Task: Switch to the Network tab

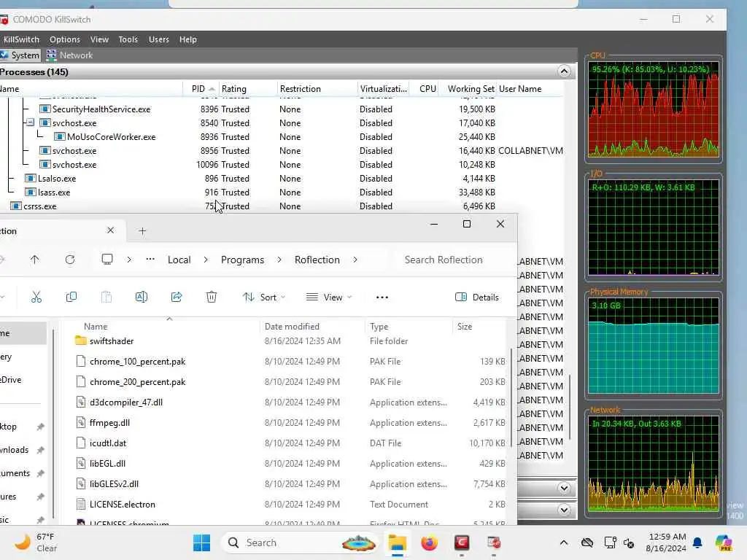Action: coord(69,55)
